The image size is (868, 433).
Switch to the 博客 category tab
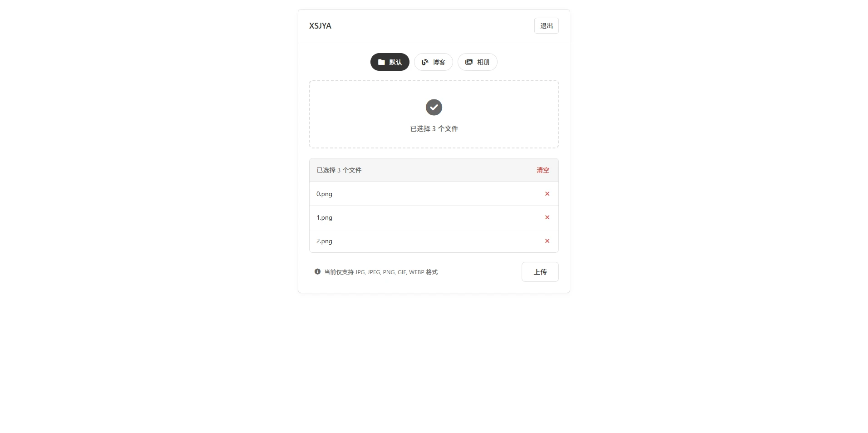(434, 62)
